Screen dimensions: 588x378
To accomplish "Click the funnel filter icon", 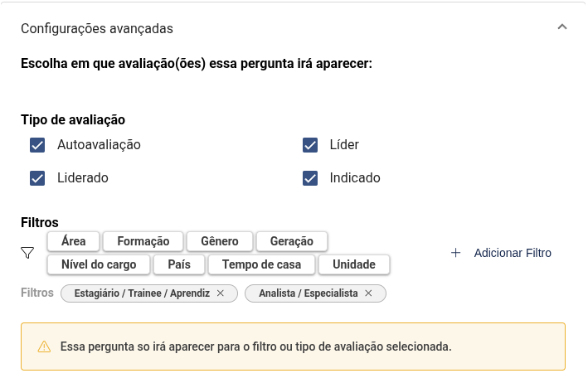I will tap(27, 253).
